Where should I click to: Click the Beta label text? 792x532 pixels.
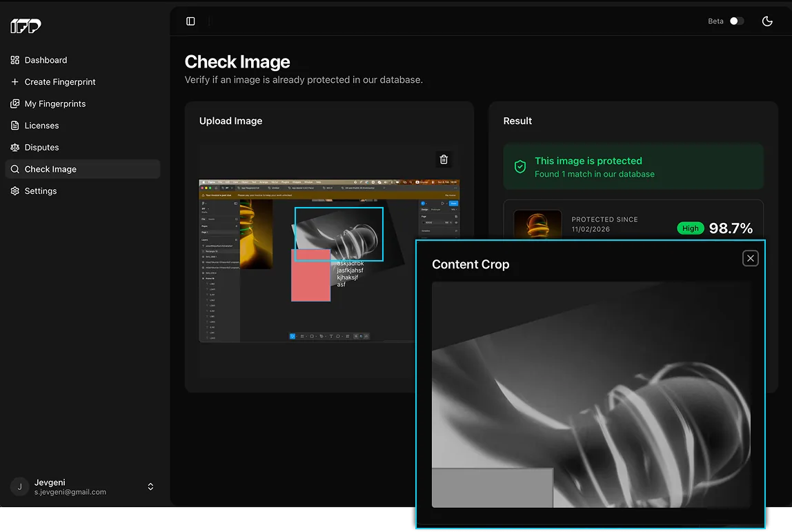coord(715,21)
